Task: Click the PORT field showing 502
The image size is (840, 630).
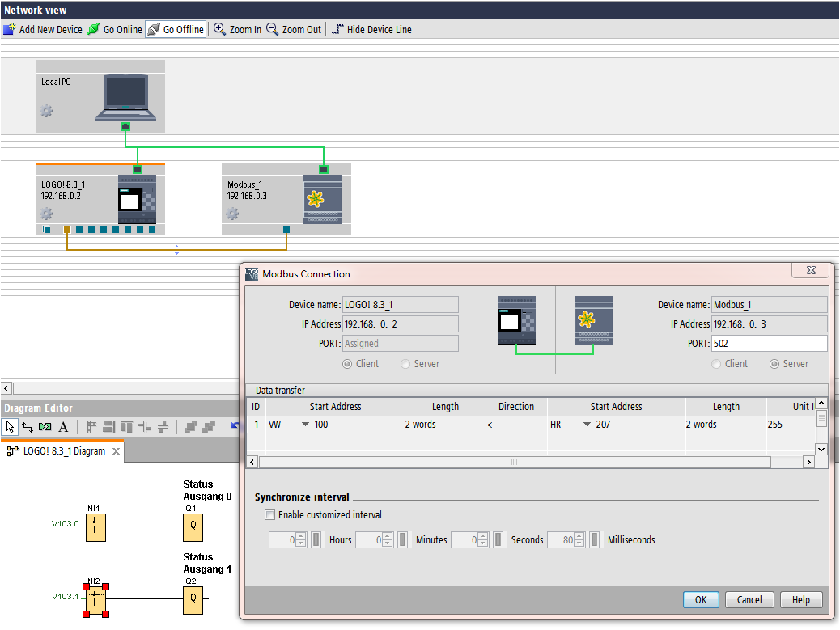Action: (769, 344)
